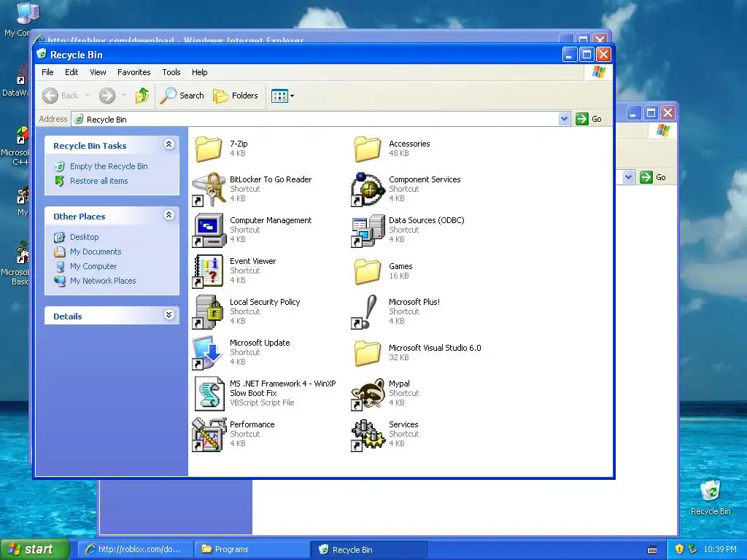Click the tray icon left of the clock
747x560 pixels.
coord(693,549)
